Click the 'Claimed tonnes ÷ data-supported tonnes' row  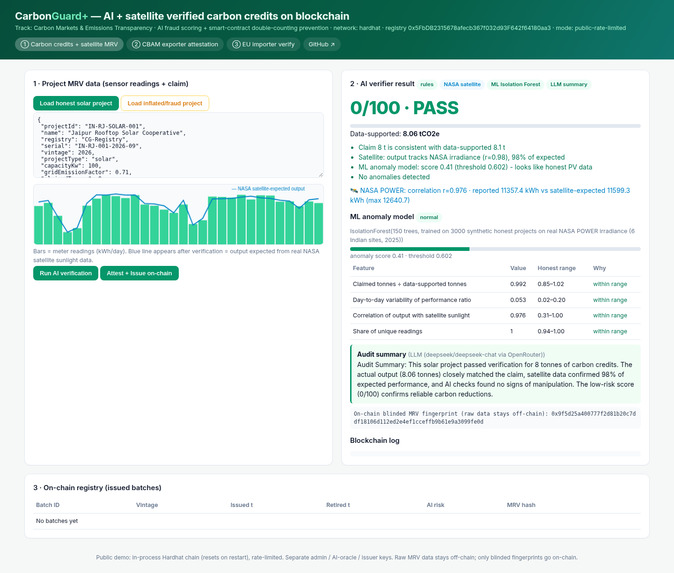point(495,284)
